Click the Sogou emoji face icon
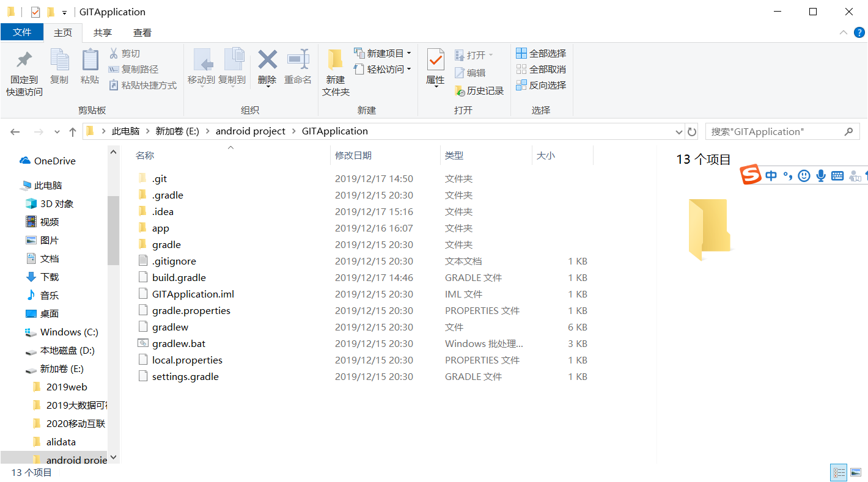The image size is (868, 482). (x=804, y=176)
